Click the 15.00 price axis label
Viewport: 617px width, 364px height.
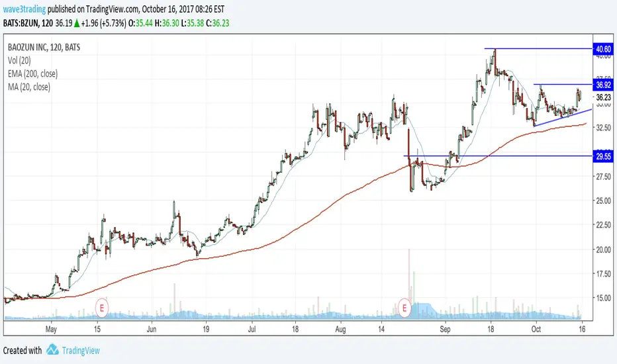pos(603,298)
